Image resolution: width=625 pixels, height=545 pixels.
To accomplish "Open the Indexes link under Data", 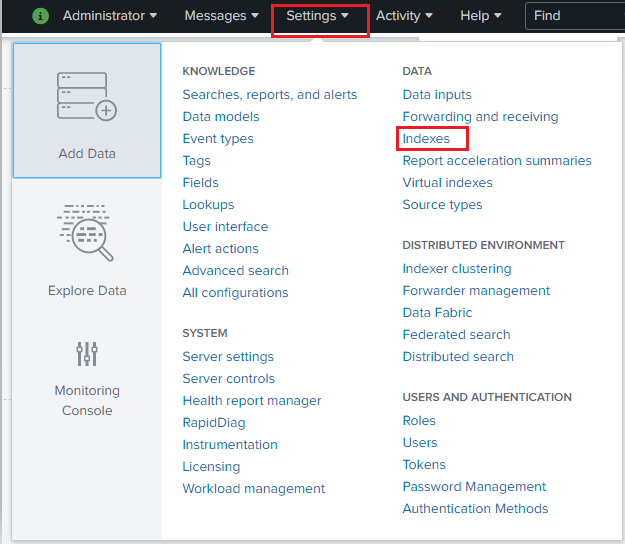I will (426, 139).
